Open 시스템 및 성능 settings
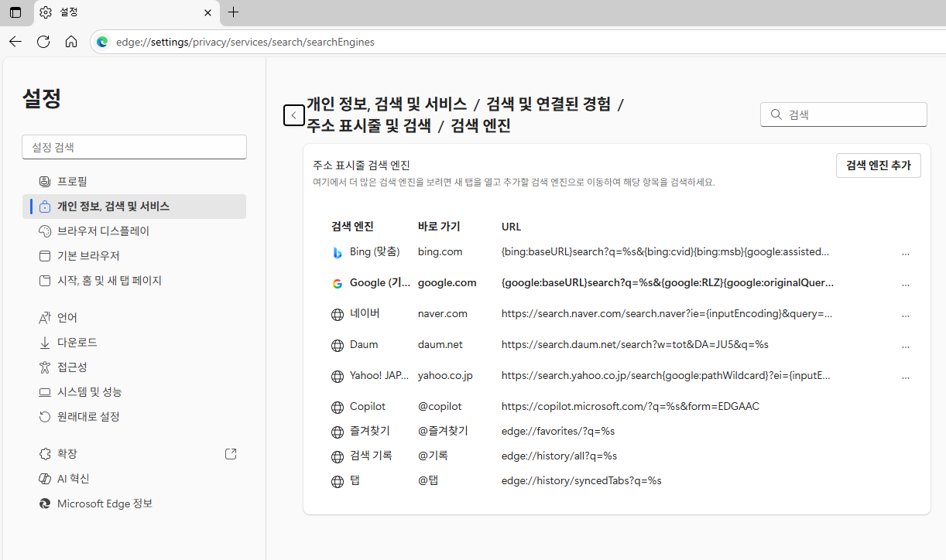946x560 pixels. click(x=135, y=391)
